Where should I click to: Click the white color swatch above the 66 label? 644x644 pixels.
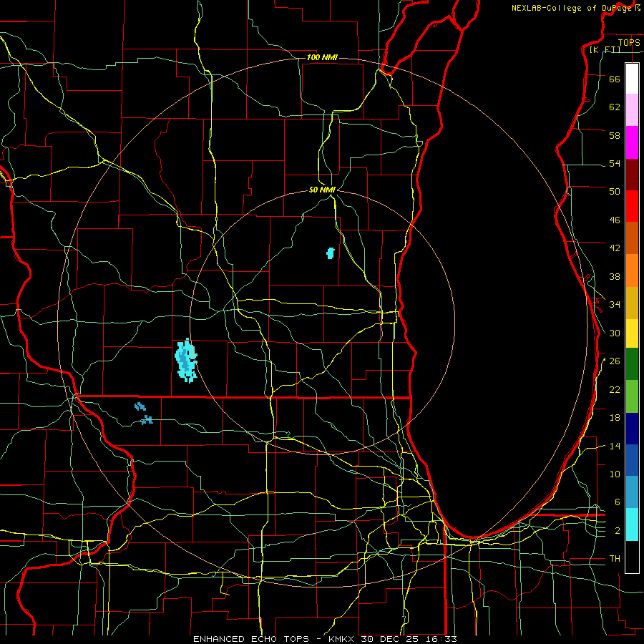coord(632,79)
